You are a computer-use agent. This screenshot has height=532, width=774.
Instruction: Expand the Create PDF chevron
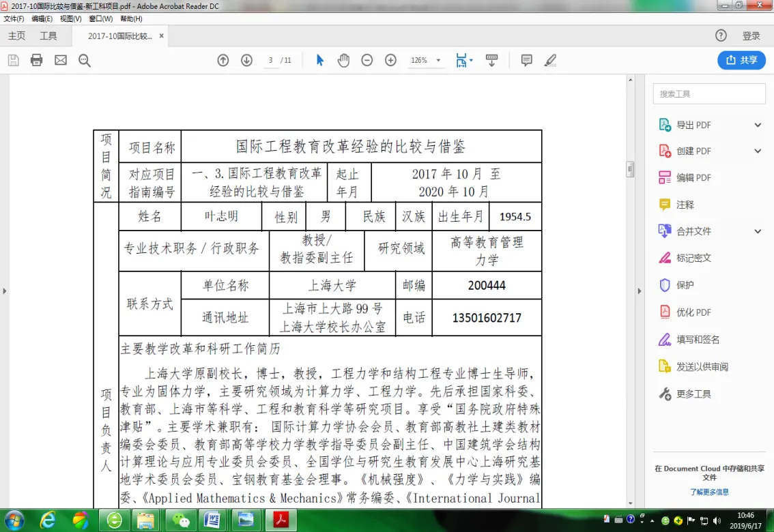tap(758, 151)
